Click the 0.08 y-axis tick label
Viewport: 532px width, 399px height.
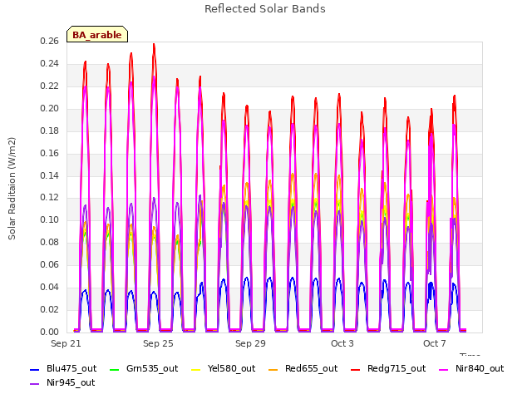tap(50, 242)
